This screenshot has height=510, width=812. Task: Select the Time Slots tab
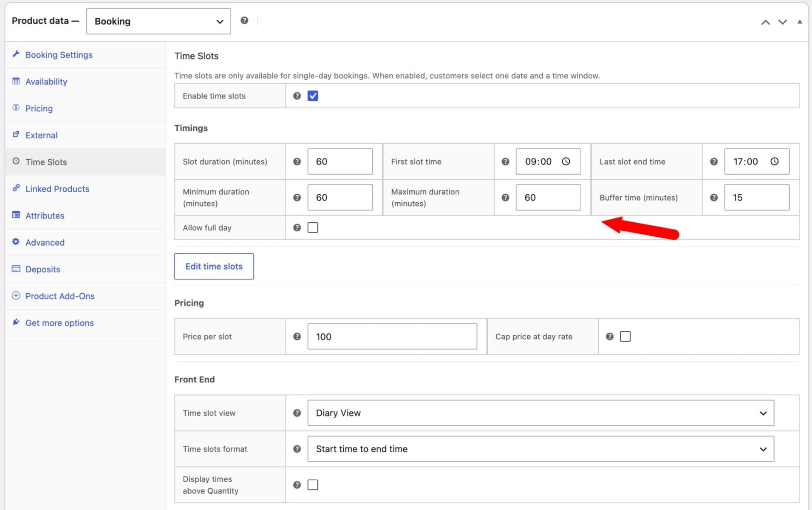[85, 162]
